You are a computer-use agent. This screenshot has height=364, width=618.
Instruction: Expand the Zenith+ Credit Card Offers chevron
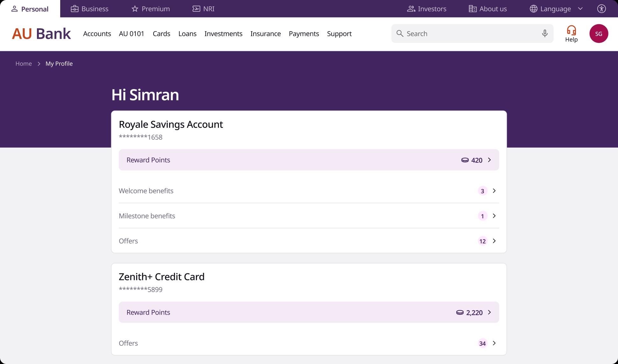494,343
